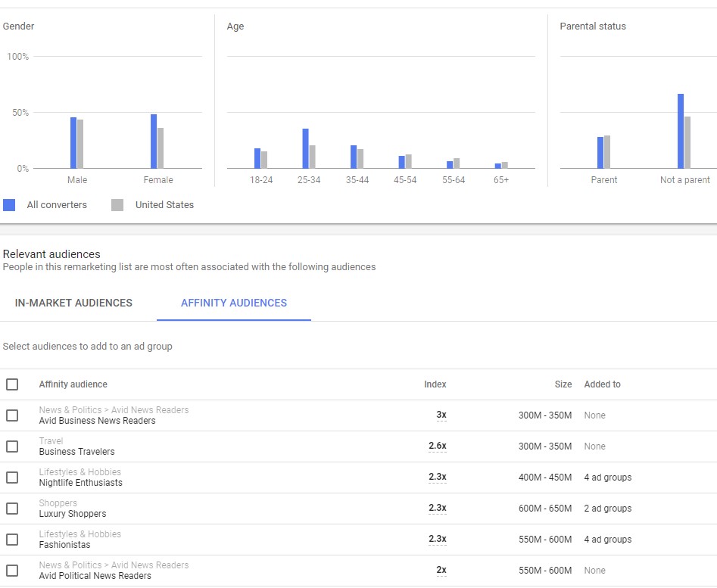Click the 2.6x index for Business Travelers
Screen dimensions: 717x588
point(438,446)
